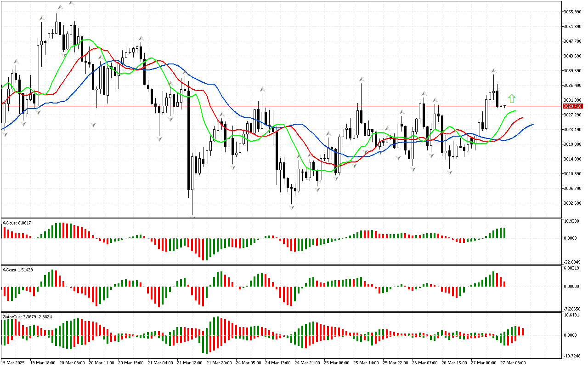Image resolution: width=588 pixels, height=368 pixels.
Task: Click the GatorCust 3.3679 -2.8824 label
Action: (27, 316)
